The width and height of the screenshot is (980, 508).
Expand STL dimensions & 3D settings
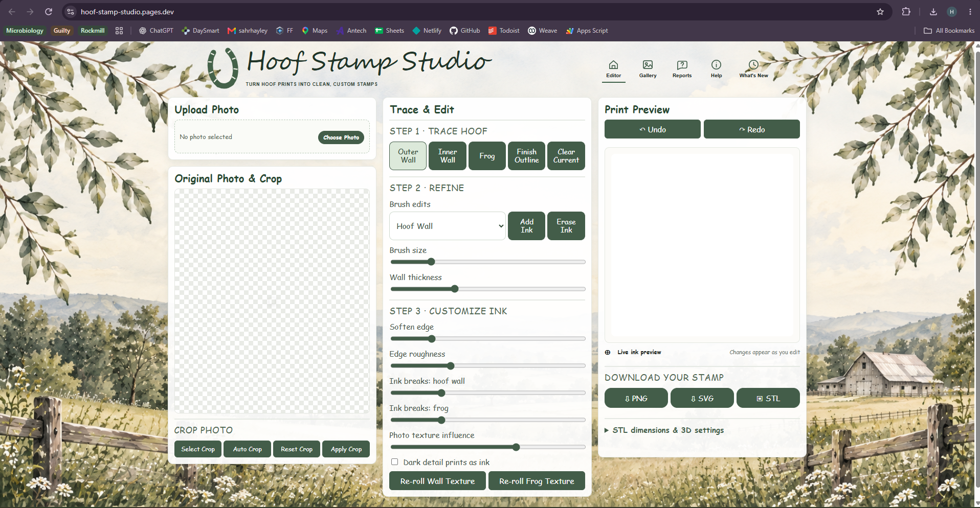point(664,430)
